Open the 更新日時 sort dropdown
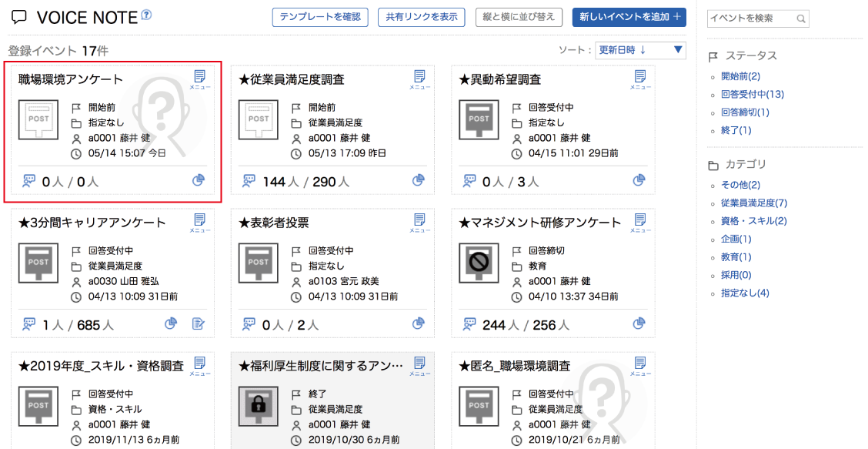The height and width of the screenshot is (449, 868). click(x=640, y=50)
